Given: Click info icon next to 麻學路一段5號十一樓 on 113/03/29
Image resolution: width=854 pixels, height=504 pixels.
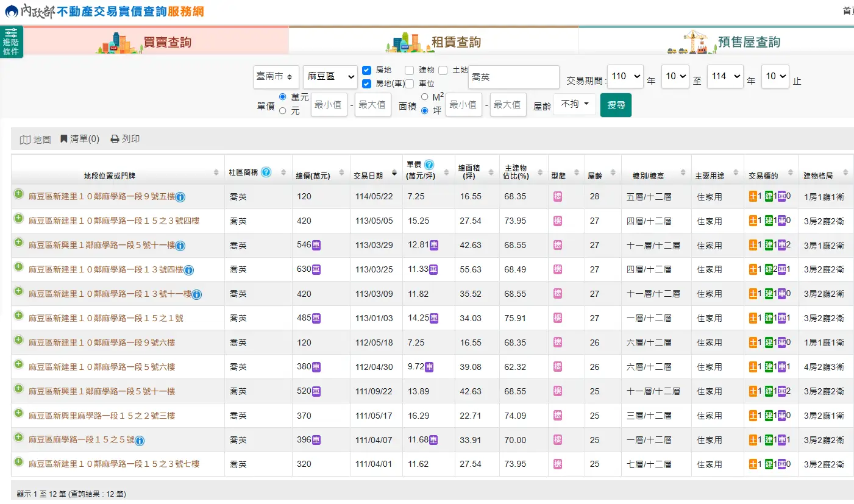Looking at the screenshot, I should tap(180, 246).
